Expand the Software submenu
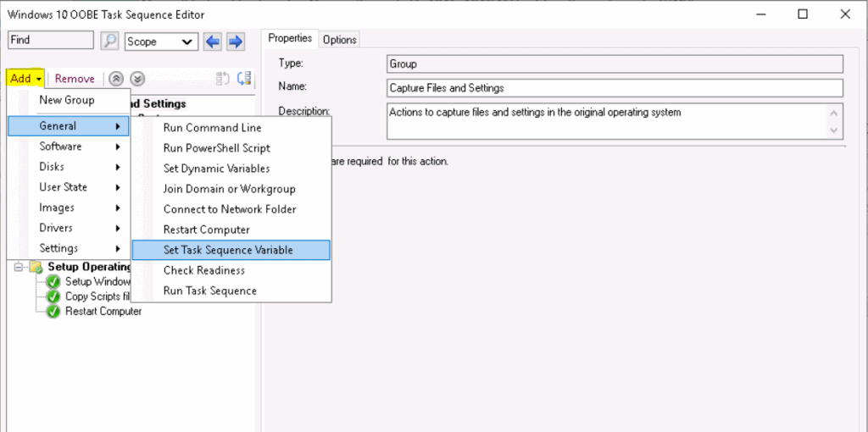The width and height of the screenshot is (868, 432). coord(68,147)
